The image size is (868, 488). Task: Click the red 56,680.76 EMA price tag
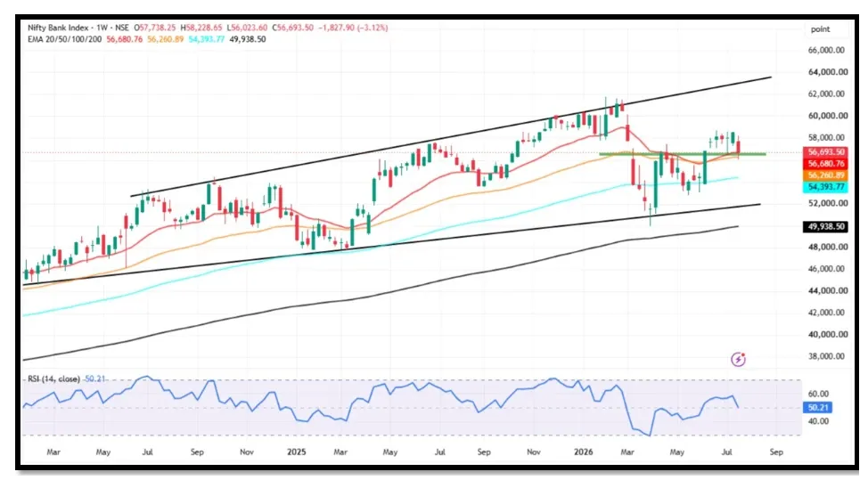[x=825, y=164]
